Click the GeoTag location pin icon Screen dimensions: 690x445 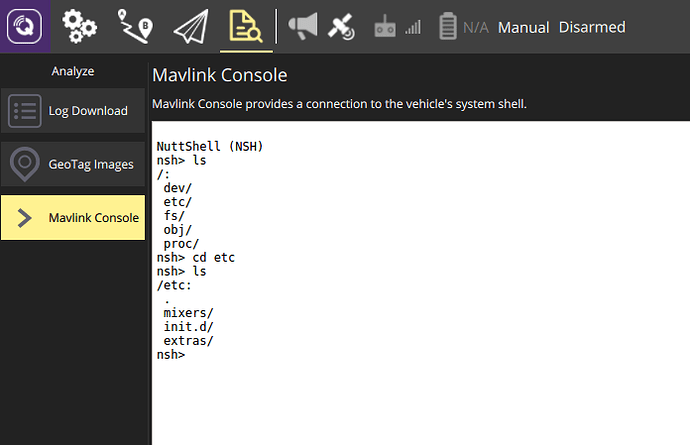(x=25, y=164)
